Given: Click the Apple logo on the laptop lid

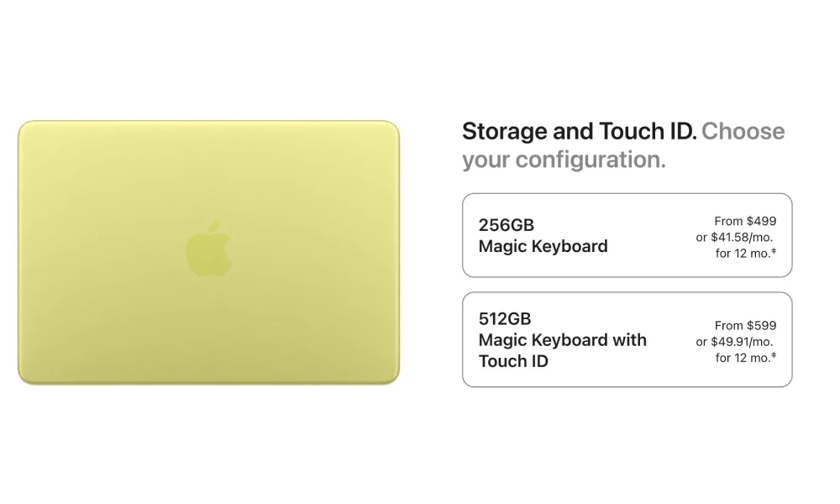Looking at the screenshot, I should point(207,249).
